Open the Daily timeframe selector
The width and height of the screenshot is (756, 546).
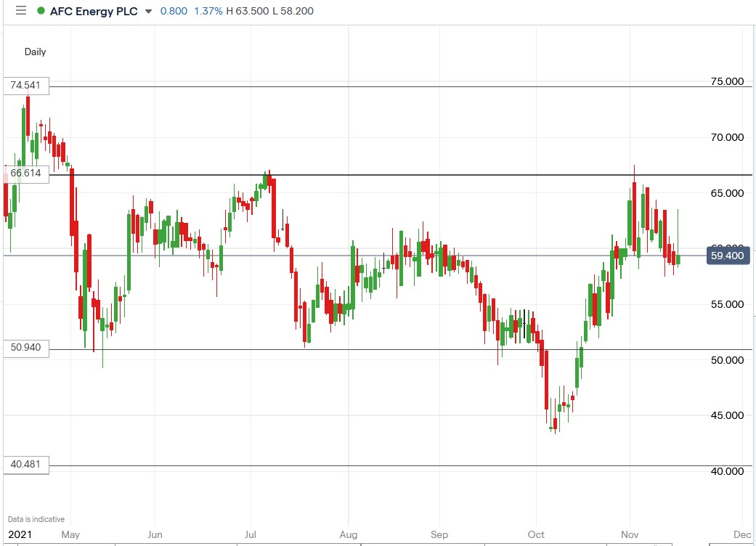click(x=34, y=52)
